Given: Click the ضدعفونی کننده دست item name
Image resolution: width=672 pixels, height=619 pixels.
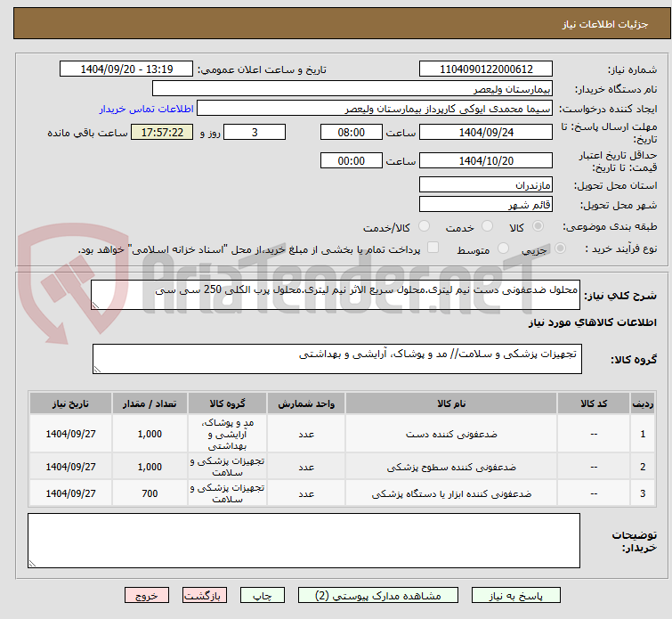Looking at the screenshot, I should 451,434.
